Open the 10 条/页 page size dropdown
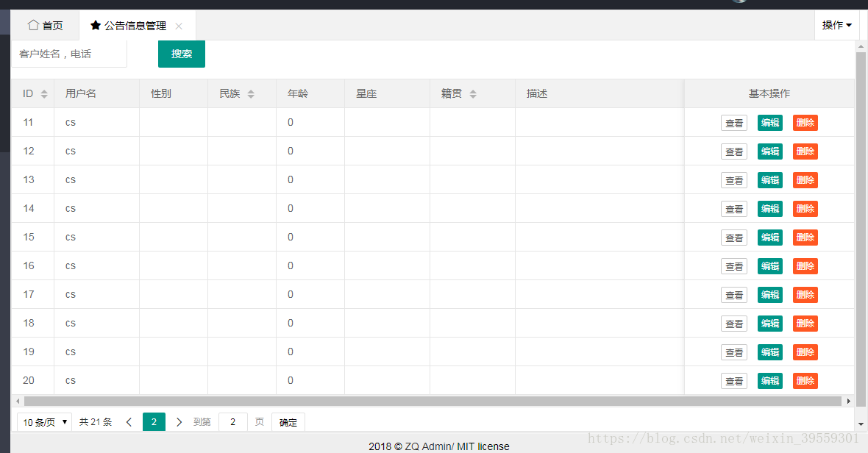The width and height of the screenshot is (868, 453). pyautogui.click(x=44, y=422)
